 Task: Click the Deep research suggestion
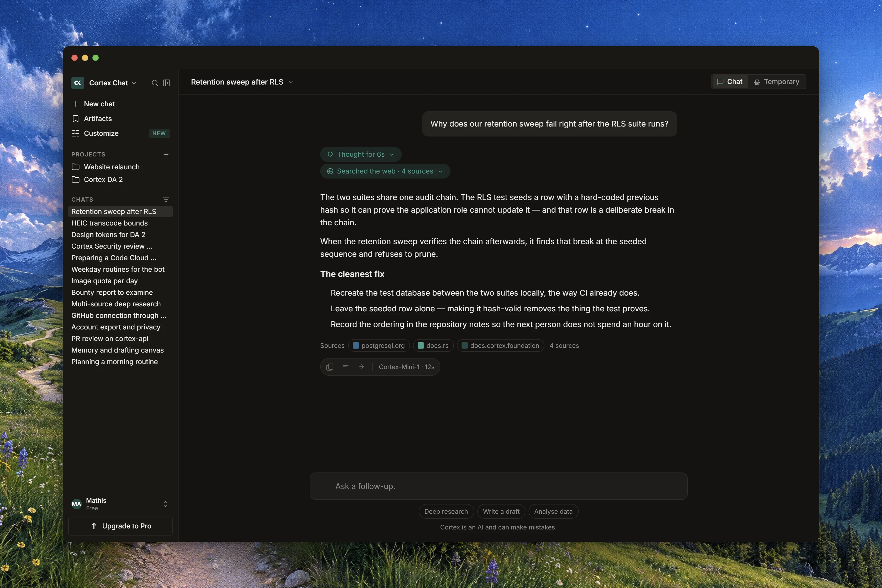(x=446, y=512)
